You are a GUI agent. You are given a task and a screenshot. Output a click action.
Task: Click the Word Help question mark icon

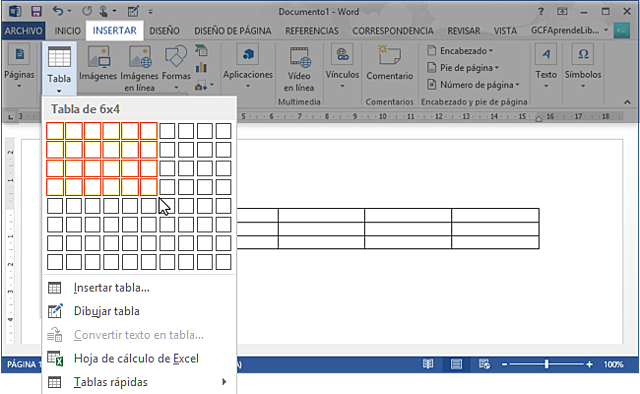point(541,11)
